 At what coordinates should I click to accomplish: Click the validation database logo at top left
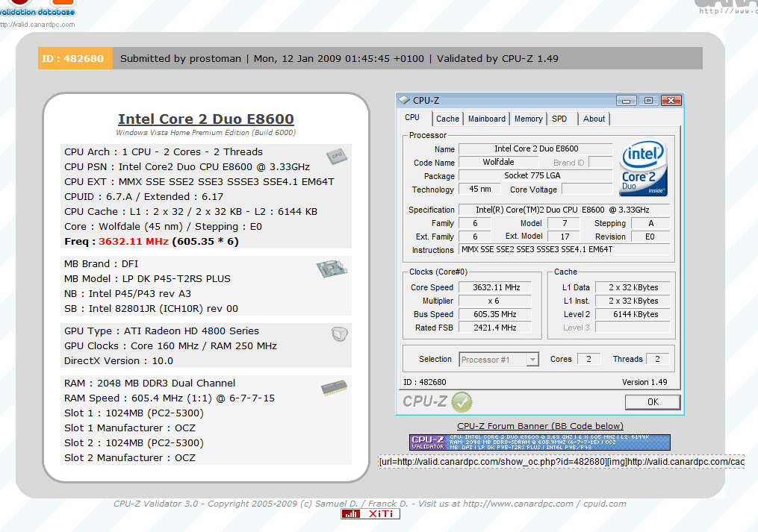point(37,8)
